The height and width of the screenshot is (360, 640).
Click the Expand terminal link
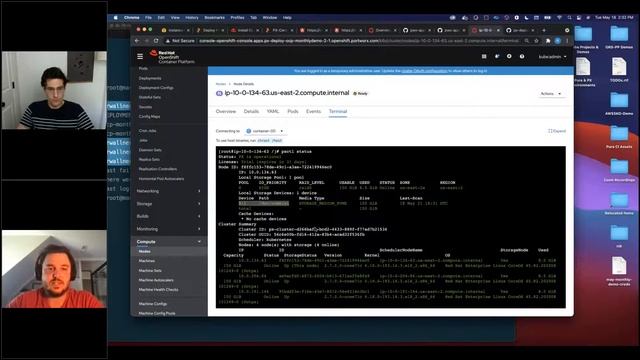[557, 131]
